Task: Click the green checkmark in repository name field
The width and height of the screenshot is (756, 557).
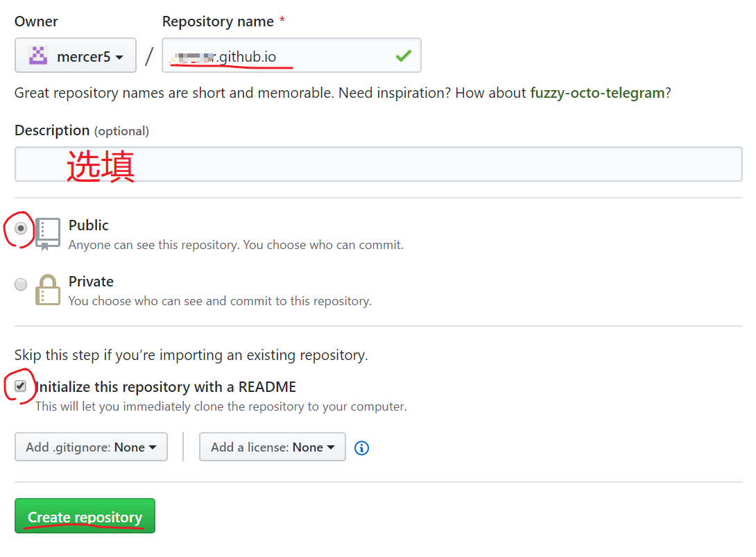Action: (403, 56)
